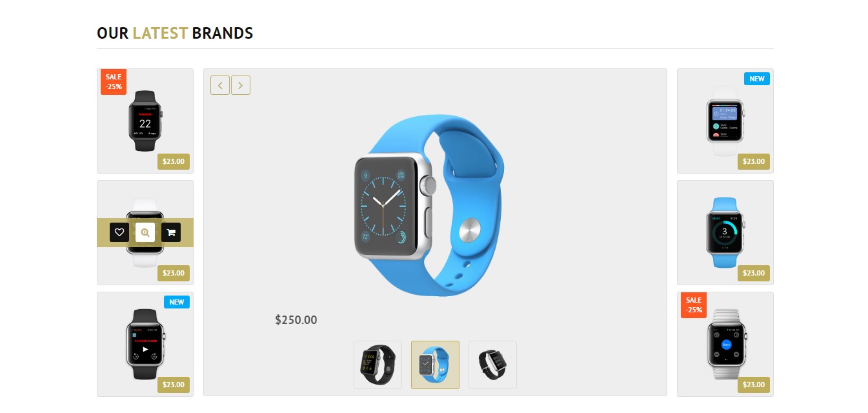Open the blue band watch in right column
This screenshot has height=413, width=868.
725,232
